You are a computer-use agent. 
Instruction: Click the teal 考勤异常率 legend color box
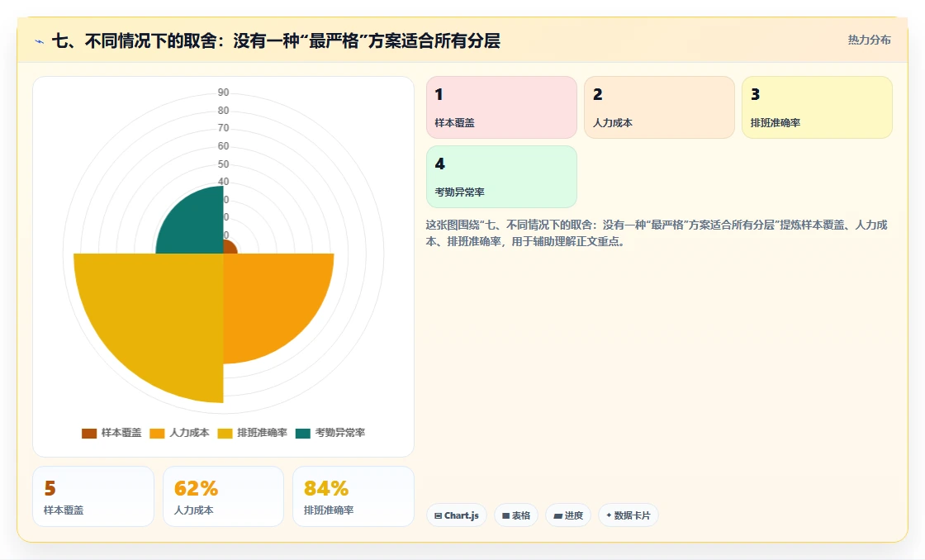(302, 433)
